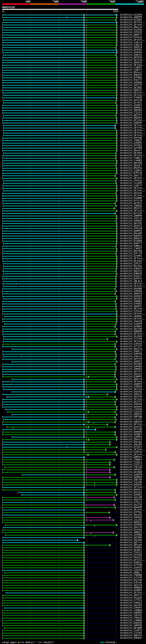The width and height of the screenshot is (146, 644).
Task: Open last hit UniRef100_A5E640
Action: [x=131, y=638]
